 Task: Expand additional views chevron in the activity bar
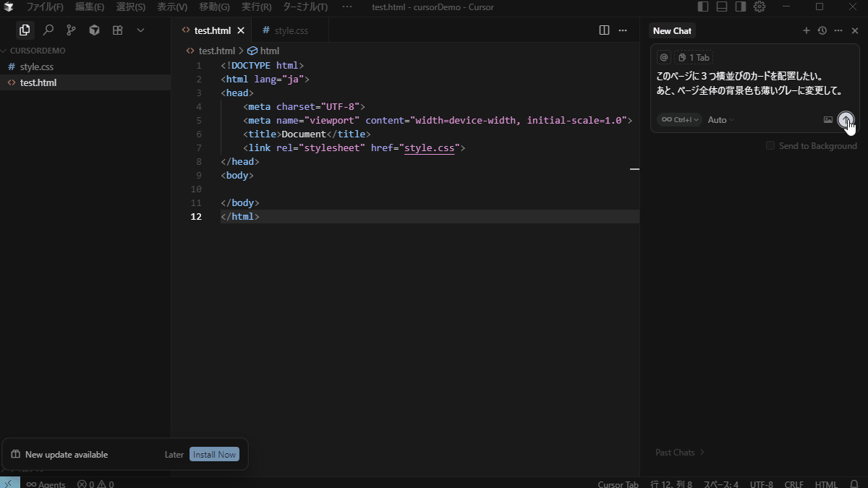(x=140, y=30)
